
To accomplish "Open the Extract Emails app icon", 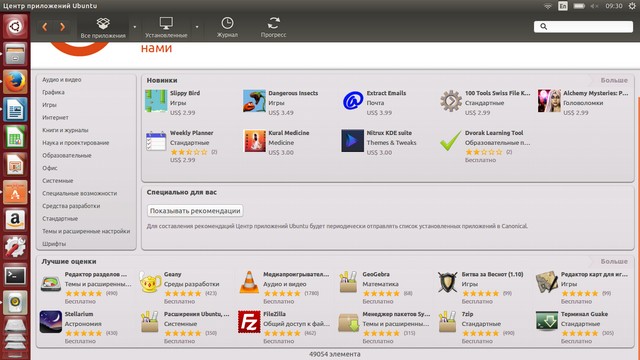I will click(x=353, y=101).
